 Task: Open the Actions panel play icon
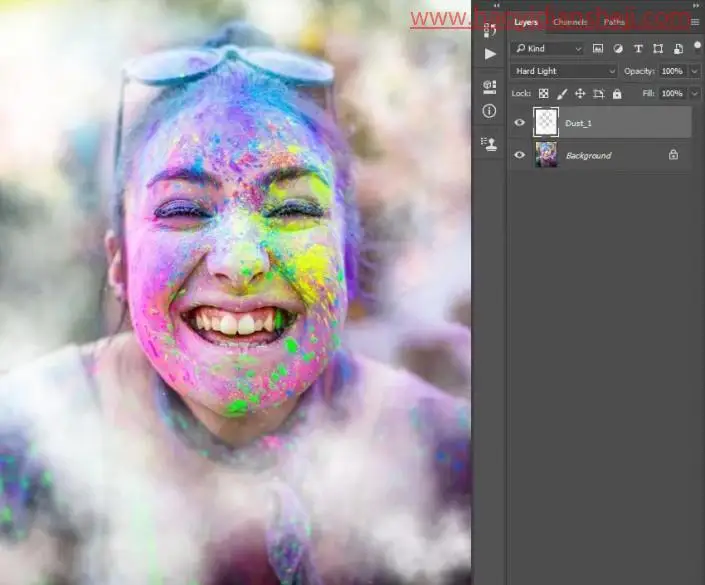490,54
